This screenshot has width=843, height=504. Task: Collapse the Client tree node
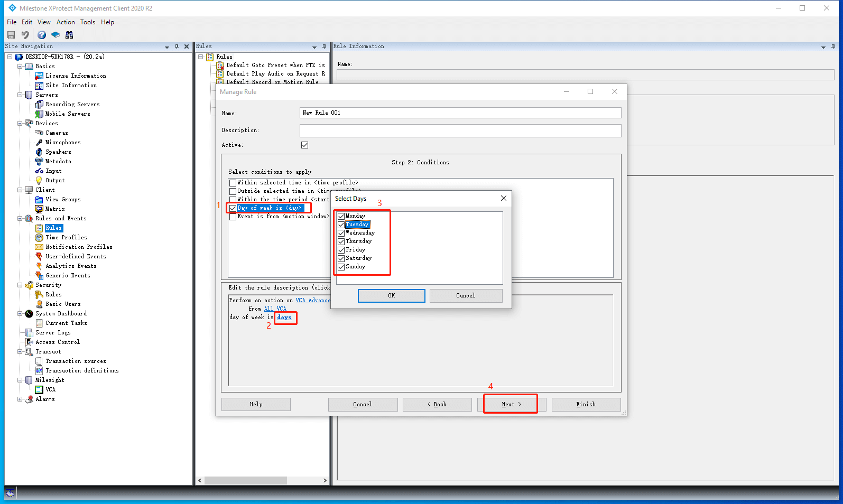coord(20,190)
